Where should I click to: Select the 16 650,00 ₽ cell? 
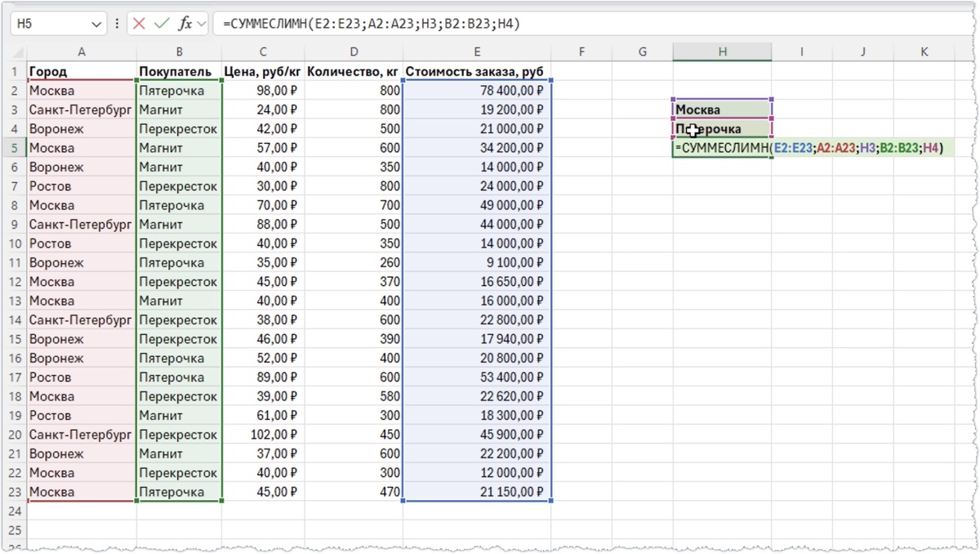(478, 282)
